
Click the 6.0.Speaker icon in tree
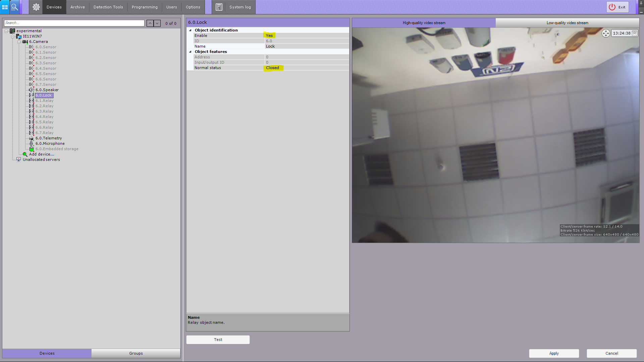click(31, 90)
